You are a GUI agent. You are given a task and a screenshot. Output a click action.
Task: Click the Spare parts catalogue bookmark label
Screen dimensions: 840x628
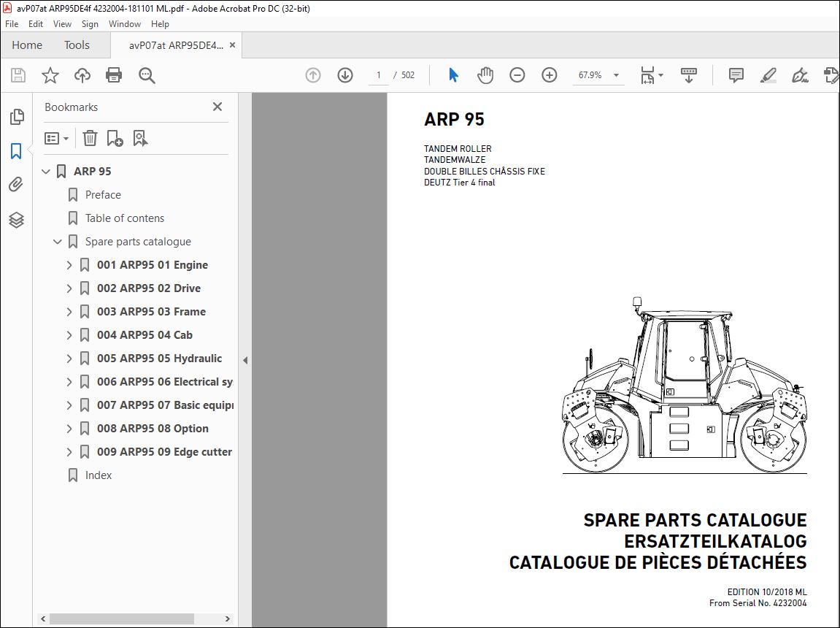(138, 242)
